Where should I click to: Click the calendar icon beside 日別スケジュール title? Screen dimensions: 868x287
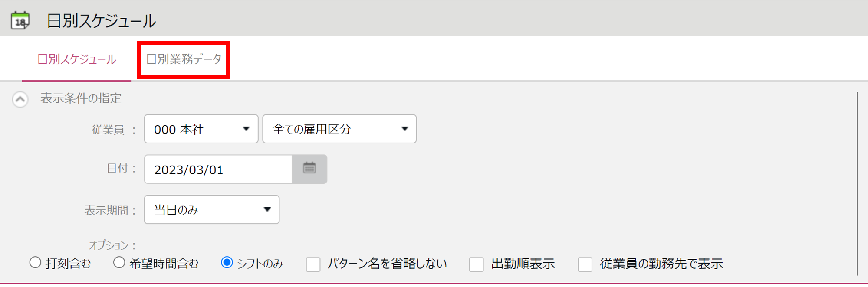click(20, 20)
